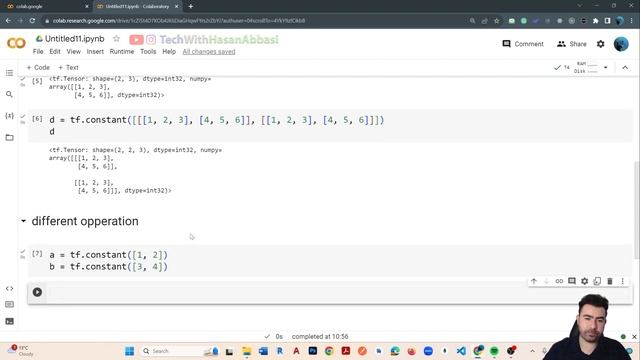This screenshot has width=640, height=360.
Task: Open the Edit menu
Action: [55, 51]
